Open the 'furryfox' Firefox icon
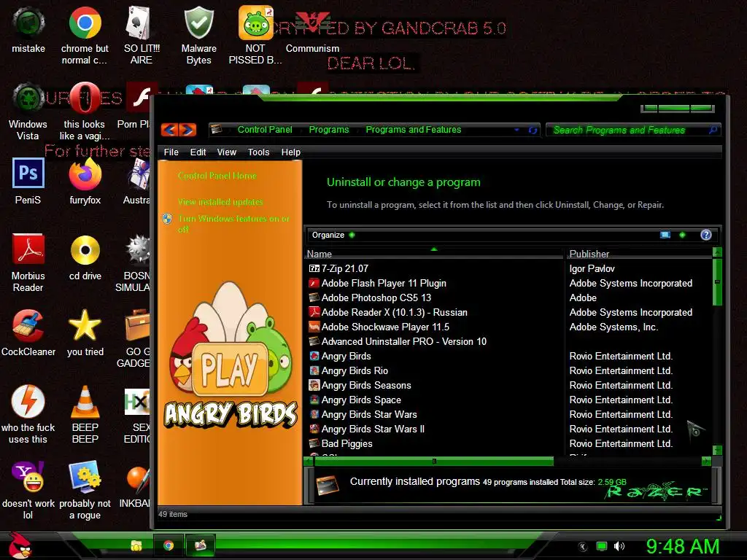 pyautogui.click(x=85, y=182)
